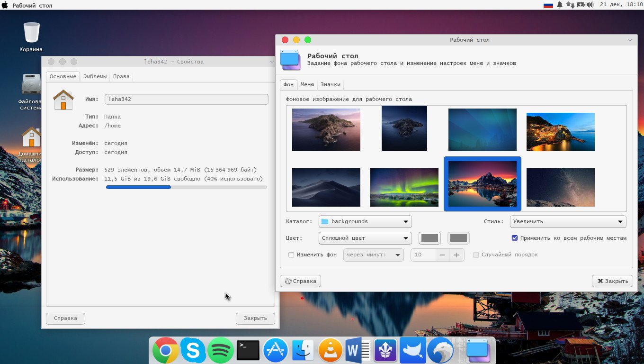This screenshot has height=364, width=644.
Task: Click the Закрыть button in desktop settings
Action: [x=612, y=281]
